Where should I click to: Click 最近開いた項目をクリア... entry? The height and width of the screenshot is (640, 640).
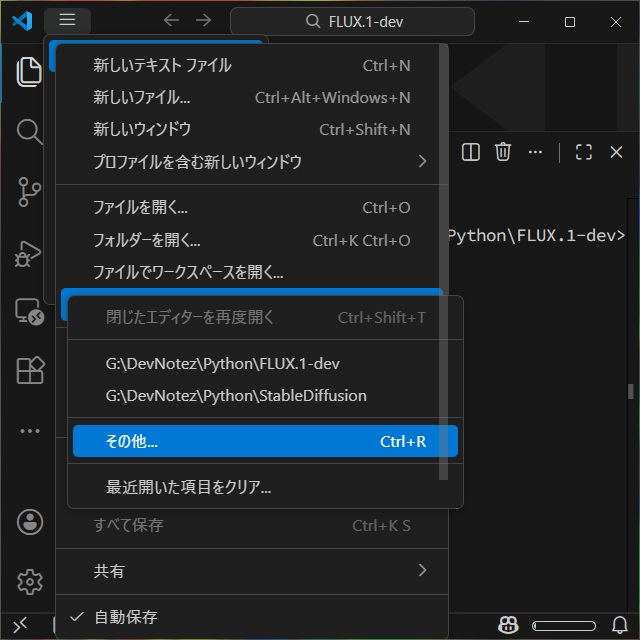189,488
